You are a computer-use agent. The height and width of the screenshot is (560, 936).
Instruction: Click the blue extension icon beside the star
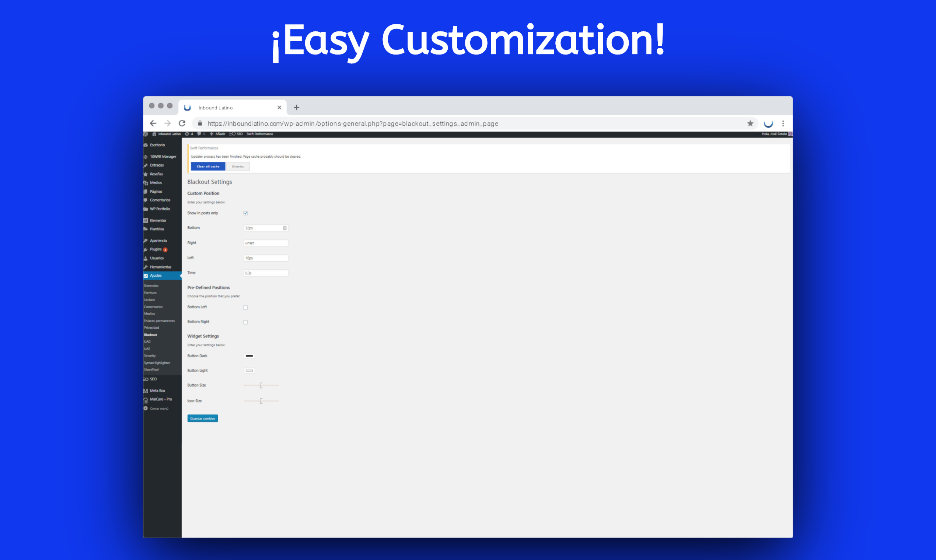(x=768, y=123)
